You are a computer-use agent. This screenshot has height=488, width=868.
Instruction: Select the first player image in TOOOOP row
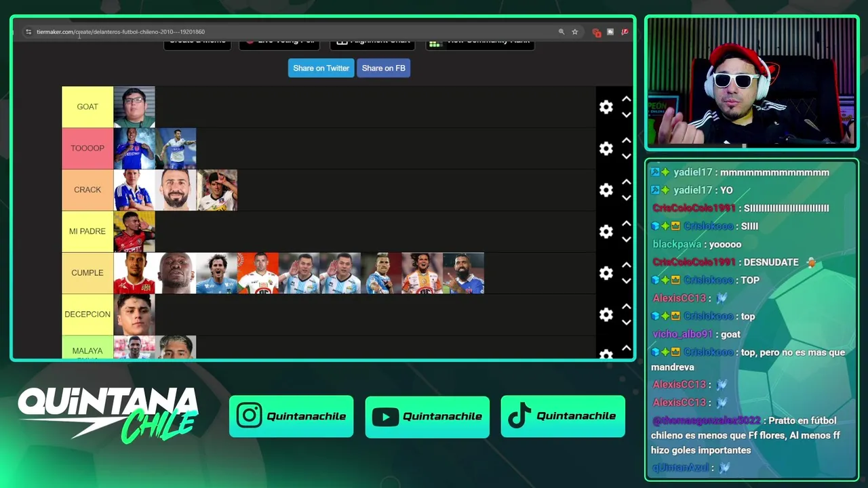134,148
